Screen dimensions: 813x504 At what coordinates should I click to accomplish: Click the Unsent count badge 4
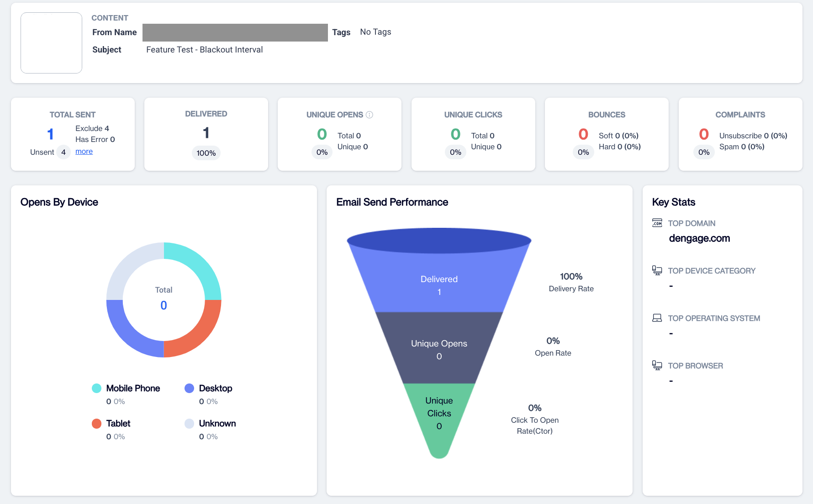[x=63, y=152]
